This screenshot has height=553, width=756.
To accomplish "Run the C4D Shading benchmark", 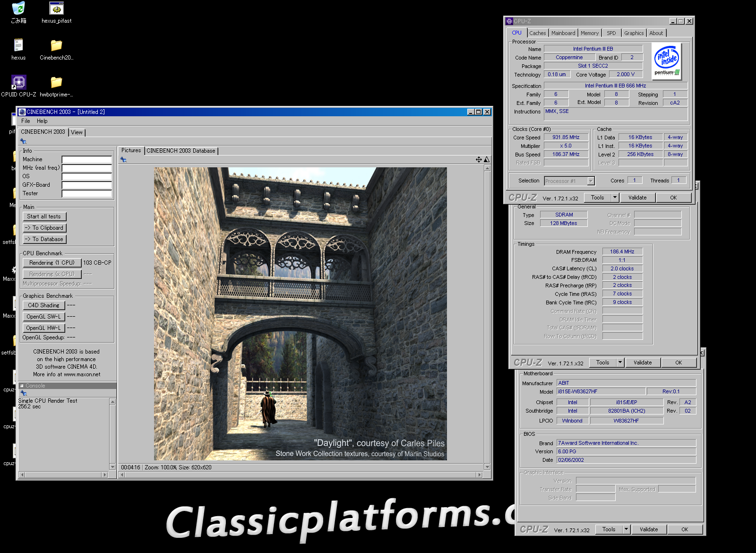I will (x=43, y=305).
